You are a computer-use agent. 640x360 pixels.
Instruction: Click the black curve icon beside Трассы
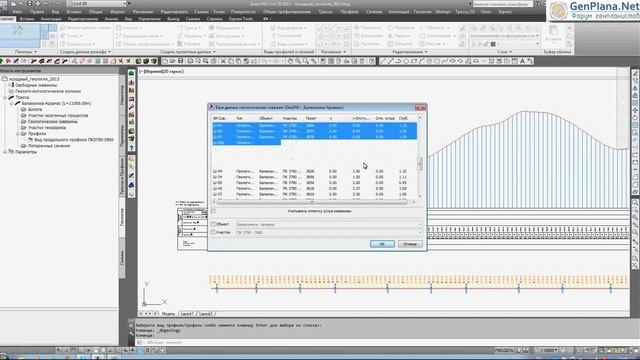coord(11,98)
